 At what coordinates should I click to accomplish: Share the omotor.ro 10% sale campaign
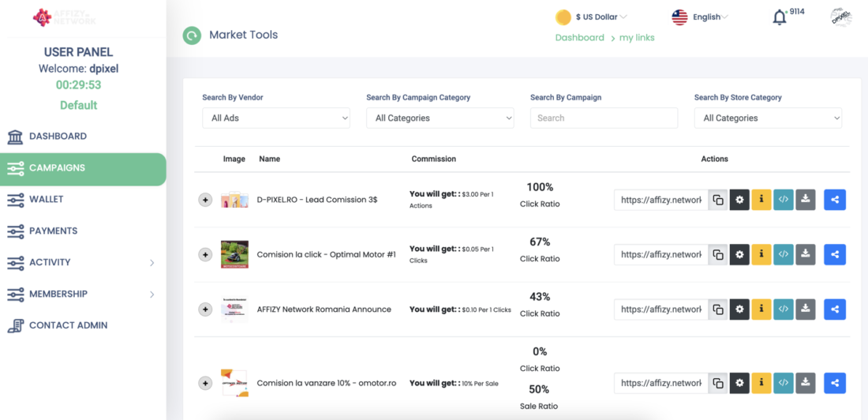[x=835, y=384]
